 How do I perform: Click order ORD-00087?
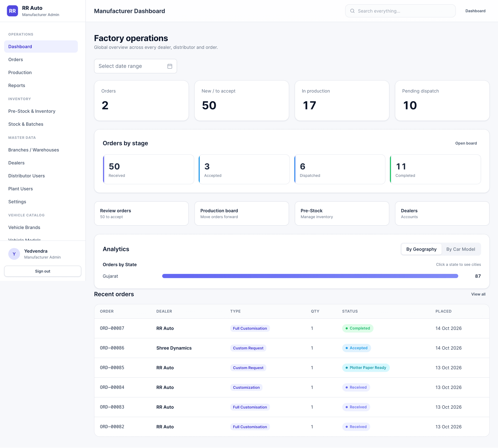[112, 328]
